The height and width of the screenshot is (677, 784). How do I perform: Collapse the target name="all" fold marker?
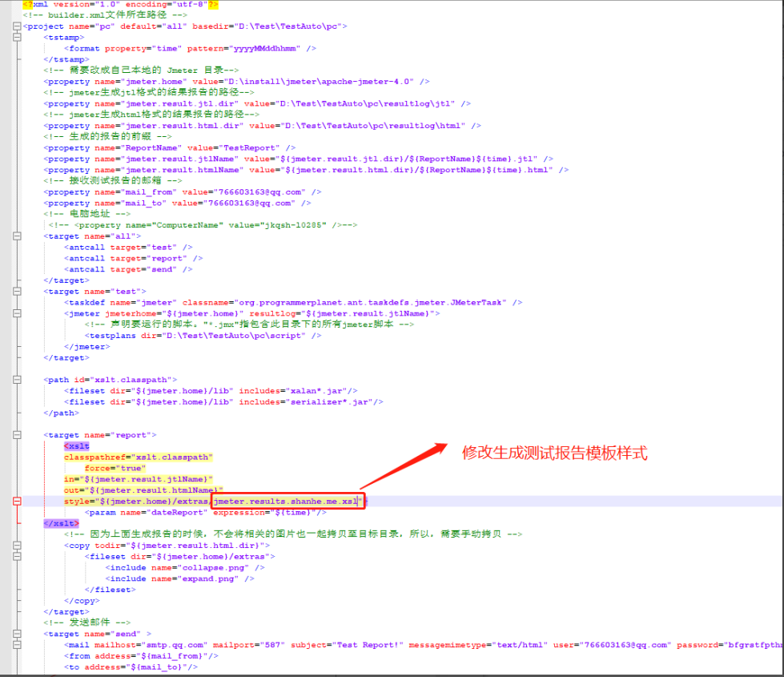pyautogui.click(x=17, y=236)
